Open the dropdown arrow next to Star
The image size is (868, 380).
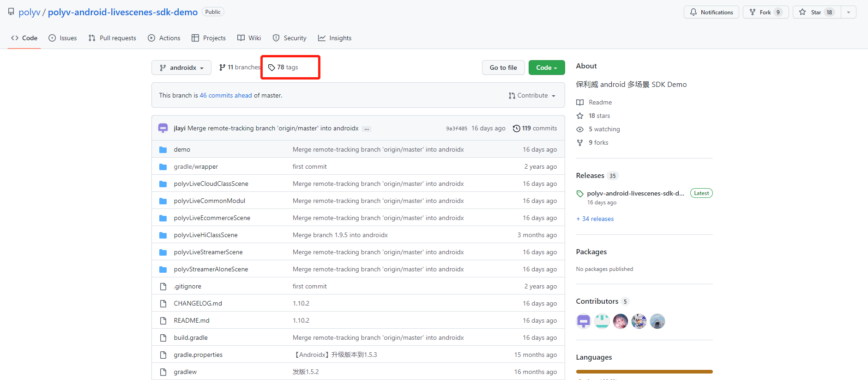[849, 12]
